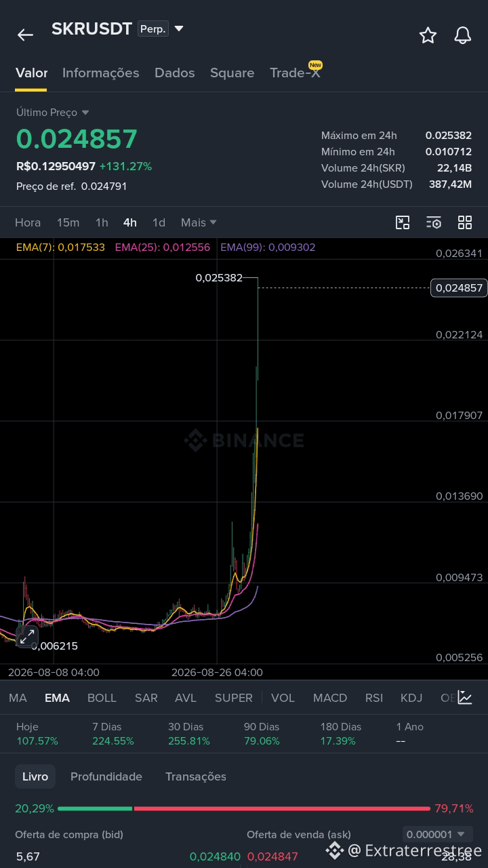
Task: Open indicator chart settings icon
Action: coord(465,697)
